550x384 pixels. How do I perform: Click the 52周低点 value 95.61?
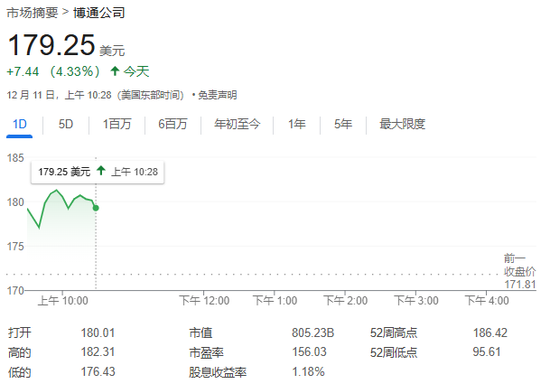487,352
